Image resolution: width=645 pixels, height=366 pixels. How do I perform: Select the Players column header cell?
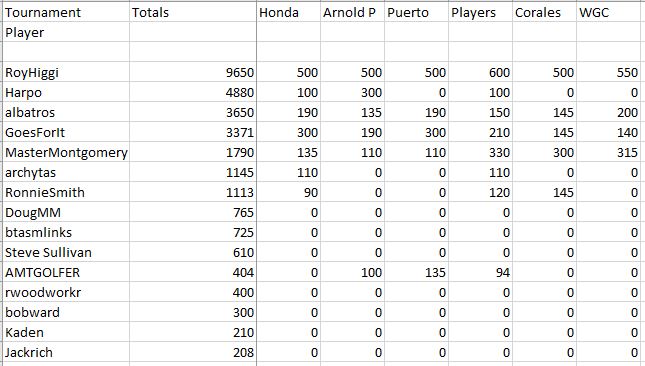pyautogui.click(x=480, y=12)
